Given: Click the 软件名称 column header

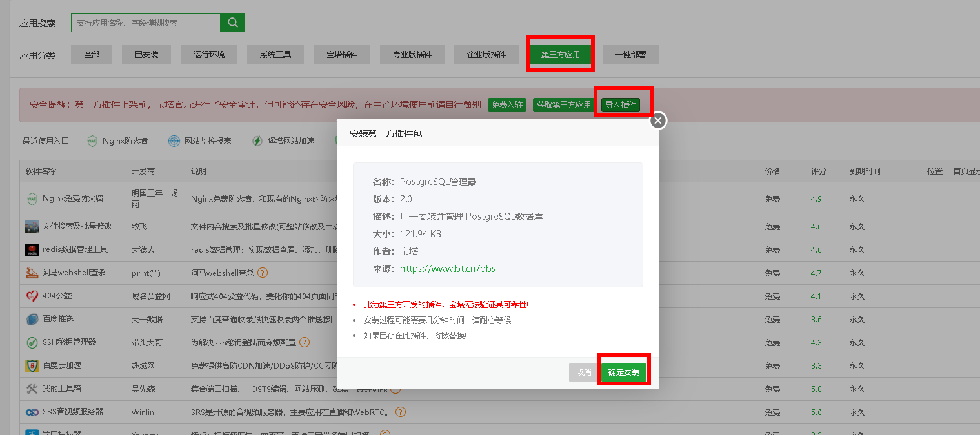Looking at the screenshot, I should pos(41,171).
